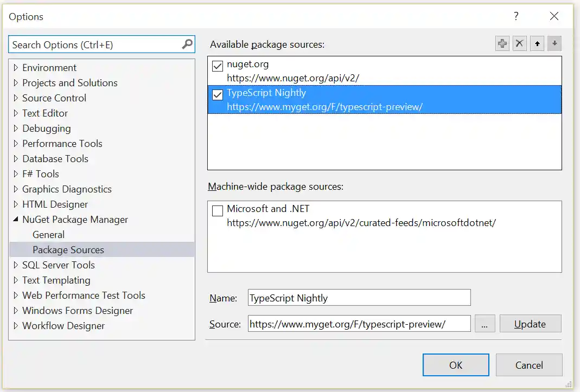Open dialog help with the question mark

click(x=515, y=16)
